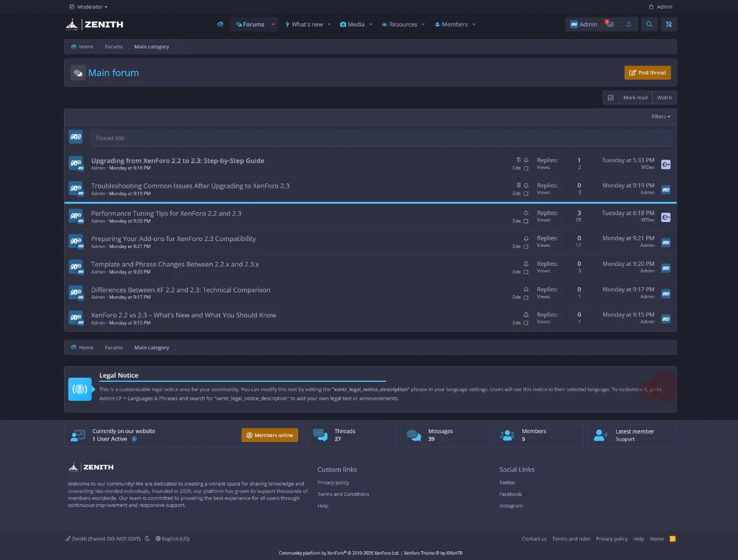Click bell icon on Performance Tuning Tips thread
The image size is (738, 560).
[526, 213]
